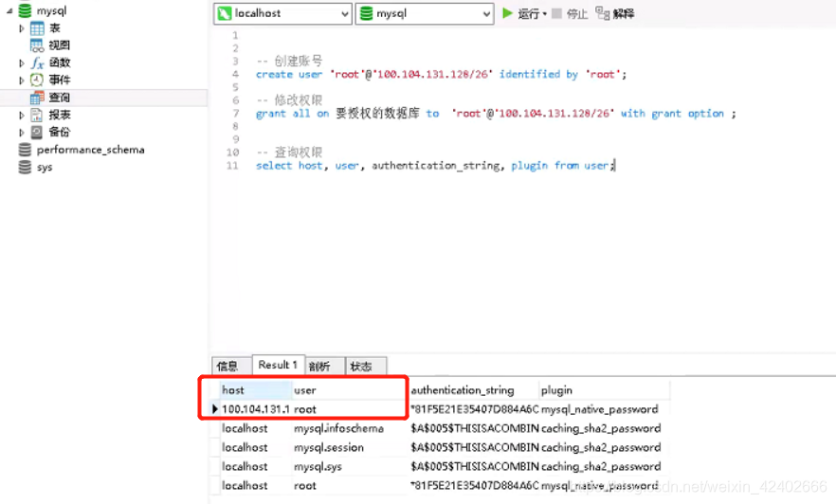The image size is (836, 504).
Task: Click caching_sha2_password in mysql.session row
Action: coord(604,447)
